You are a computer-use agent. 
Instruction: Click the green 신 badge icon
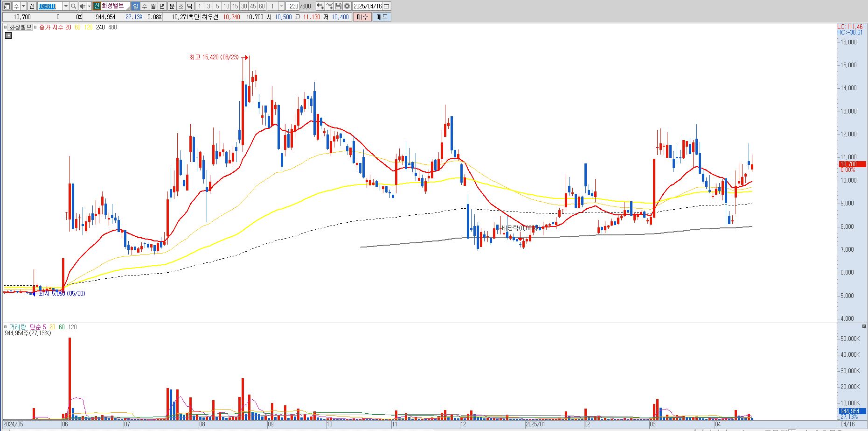[x=97, y=6]
